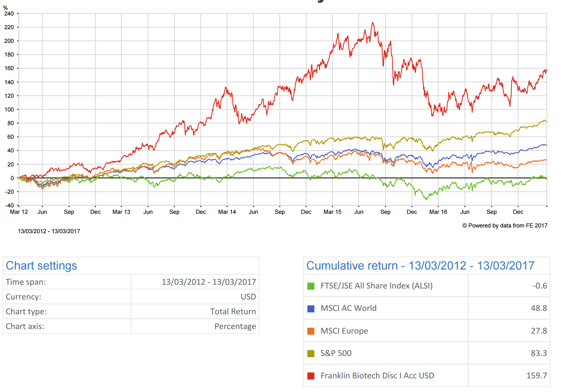This screenshot has height=392, width=561.
Task: Select the S&P 500 row label
Action: pos(336,353)
